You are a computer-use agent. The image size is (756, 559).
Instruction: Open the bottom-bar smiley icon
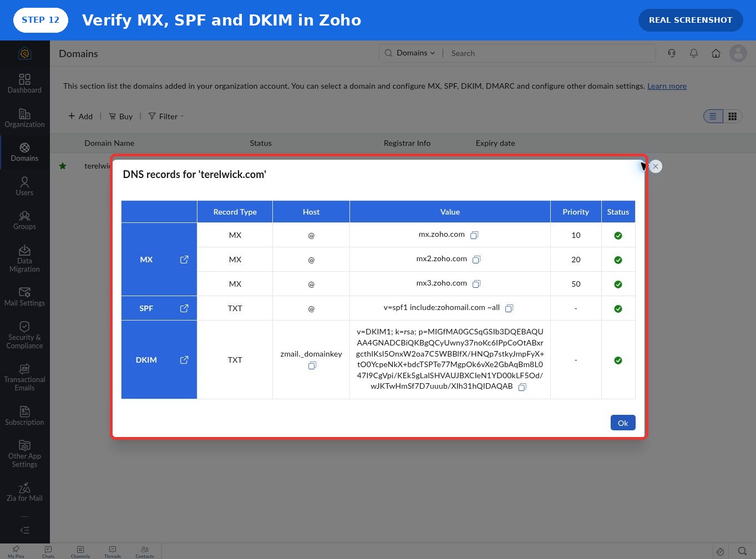tap(720, 551)
